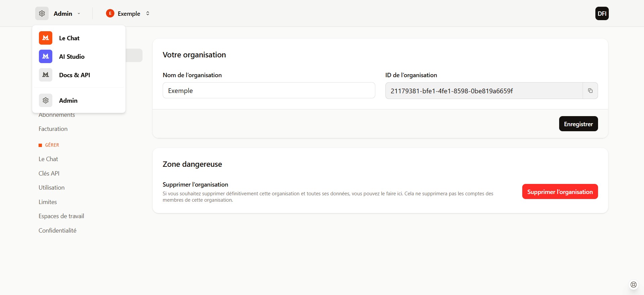Image resolution: width=644 pixels, height=295 pixels.
Task: Click the organisation name input field
Action: (x=269, y=90)
